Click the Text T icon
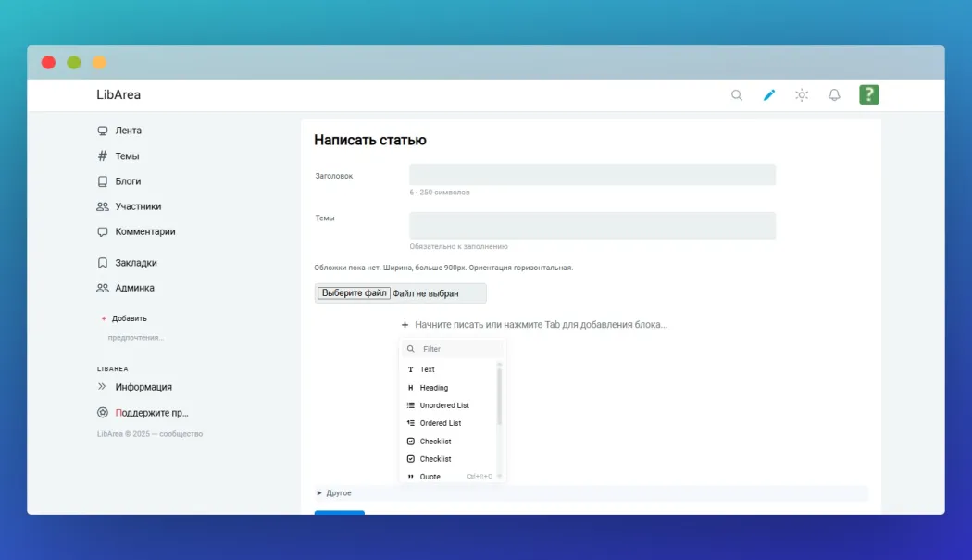 (x=410, y=369)
